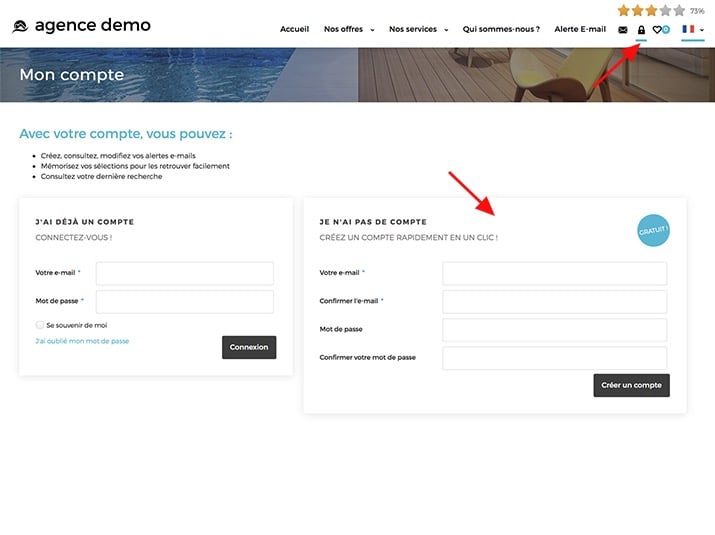Screen dimensions: 715x535
Task: Expand the Nos services dropdown menu
Action: click(x=418, y=30)
